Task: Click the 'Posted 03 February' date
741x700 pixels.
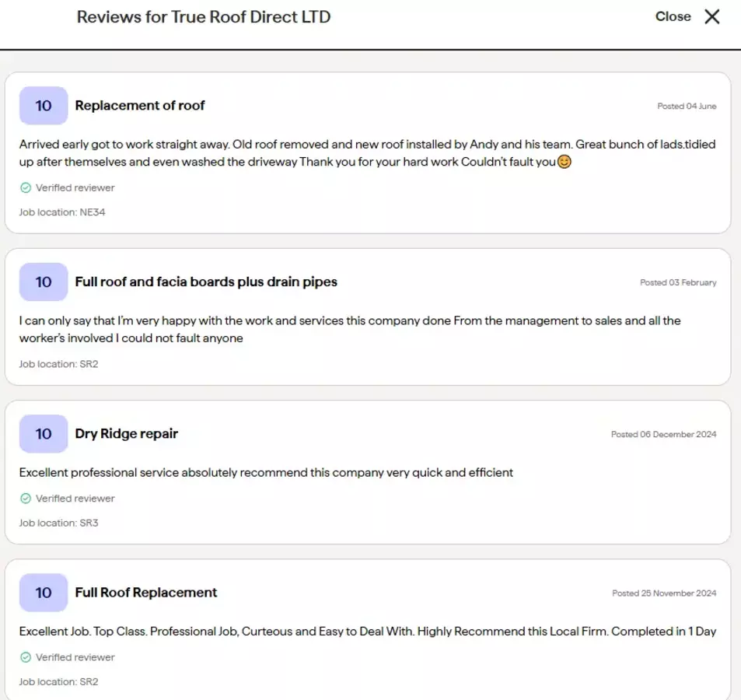Action: (x=678, y=282)
